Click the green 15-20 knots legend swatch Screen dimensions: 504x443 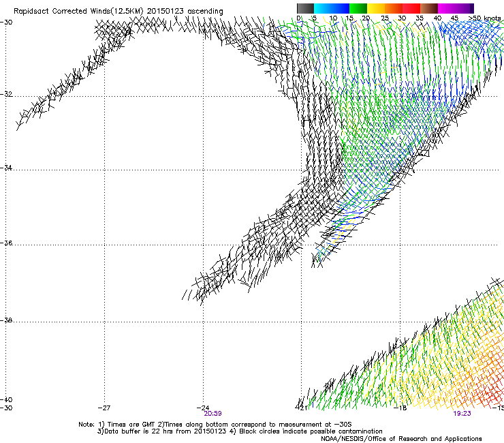(x=358, y=8)
